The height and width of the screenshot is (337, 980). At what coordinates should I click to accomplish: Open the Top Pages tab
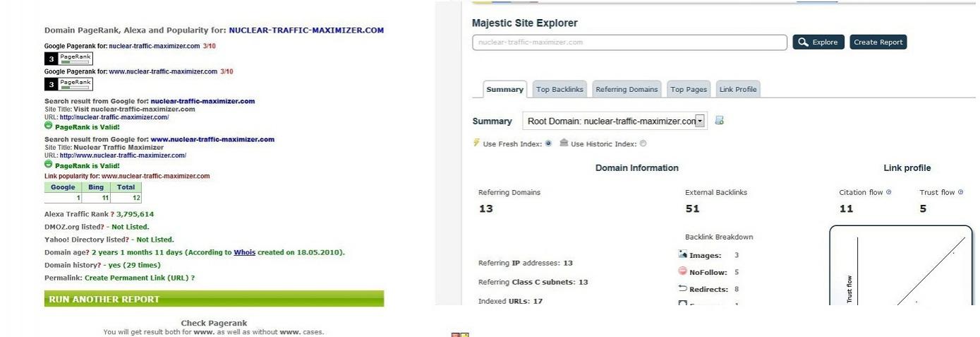click(689, 90)
